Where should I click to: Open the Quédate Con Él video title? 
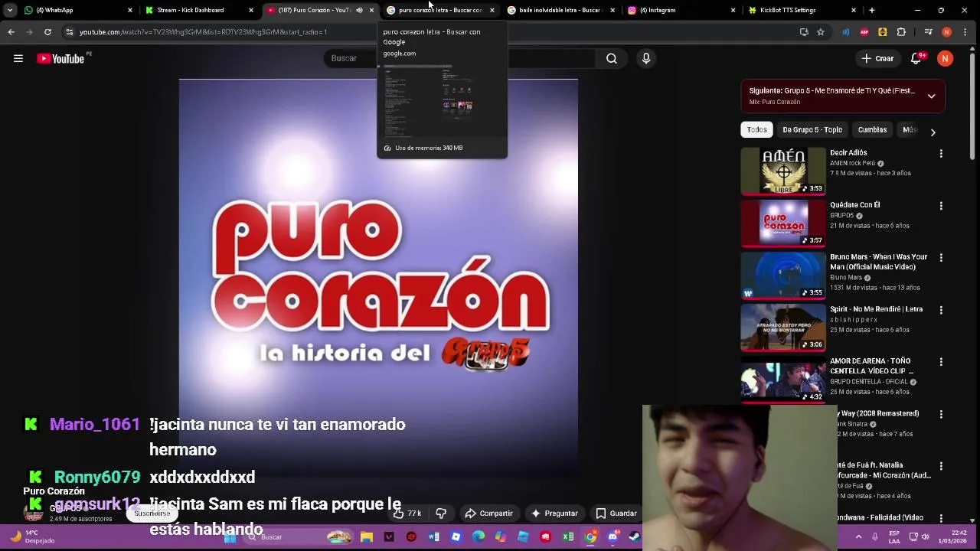coord(854,205)
